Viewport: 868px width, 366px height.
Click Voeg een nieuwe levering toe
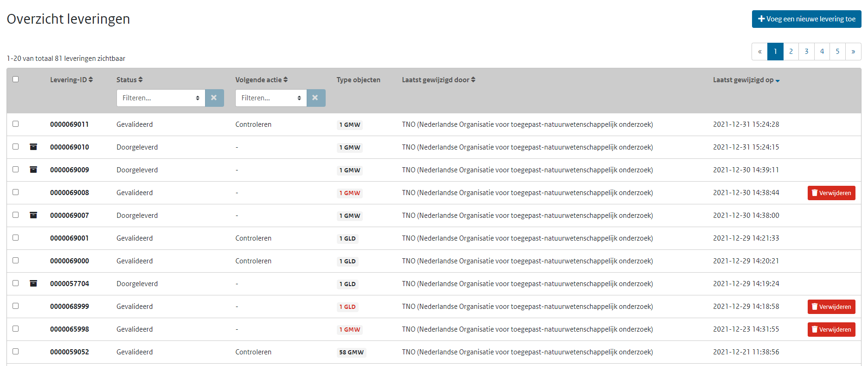(x=806, y=19)
